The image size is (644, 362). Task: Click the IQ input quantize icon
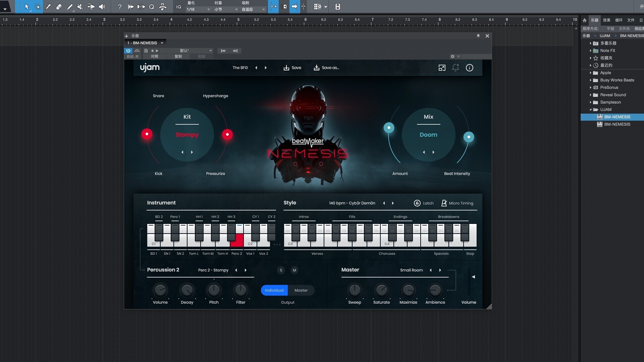click(179, 7)
